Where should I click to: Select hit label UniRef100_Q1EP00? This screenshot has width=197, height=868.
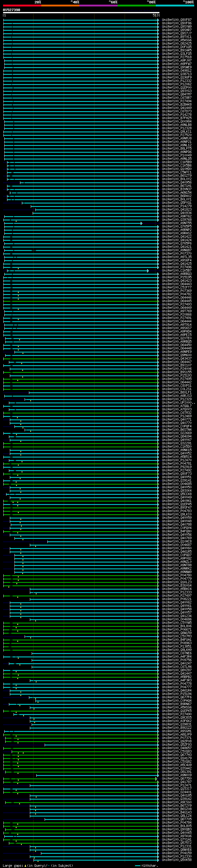click(x=177, y=88)
